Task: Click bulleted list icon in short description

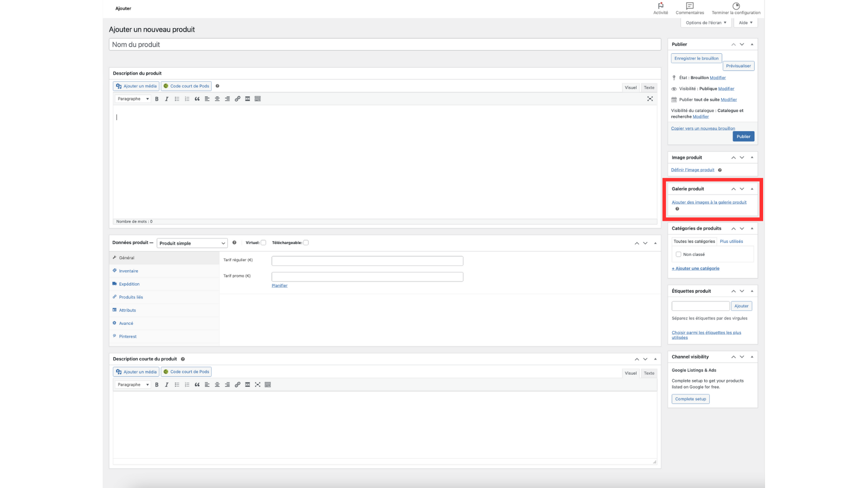Action: pyautogui.click(x=177, y=385)
